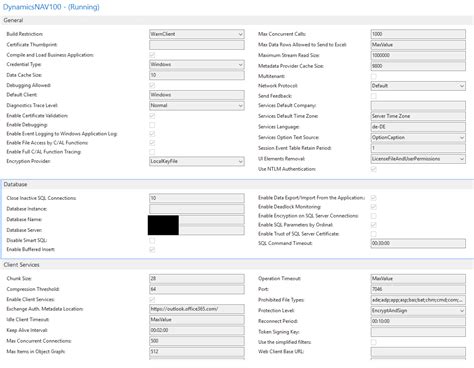Click the Database Server field
Screen dimensions: 474x368
coord(197,230)
